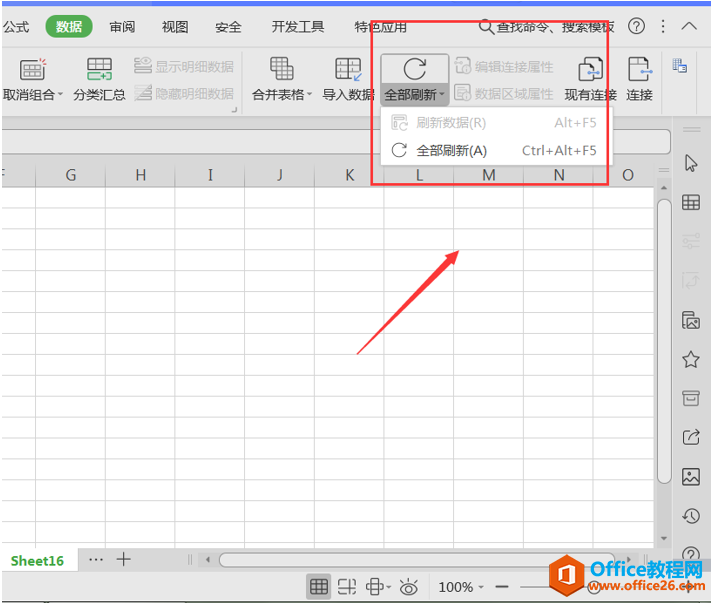Open outline group dialog launcher corner icon

click(234, 109)
